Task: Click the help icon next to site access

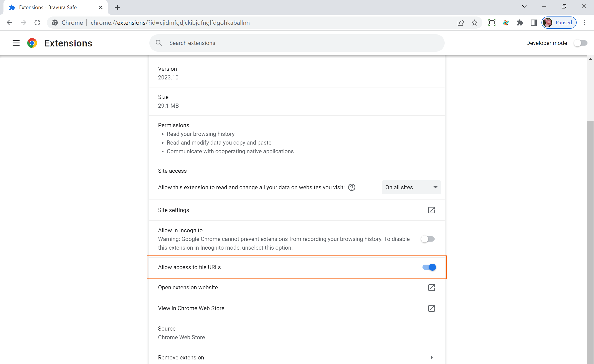Action: pyautogui.click(x=351, y=187)
